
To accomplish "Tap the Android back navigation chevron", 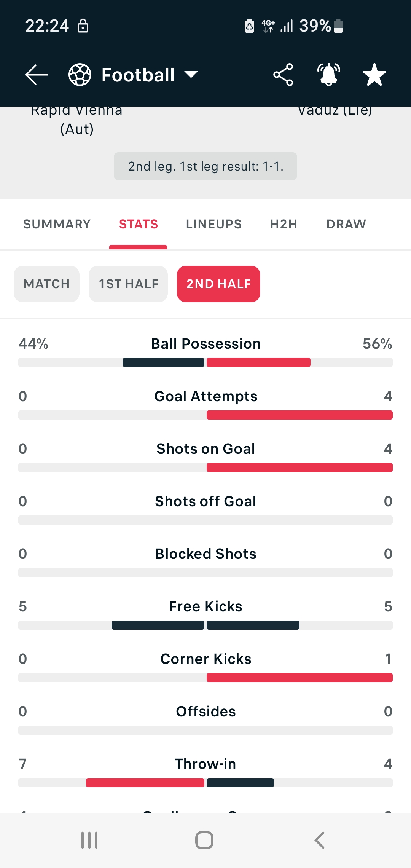I will [320, 840].
